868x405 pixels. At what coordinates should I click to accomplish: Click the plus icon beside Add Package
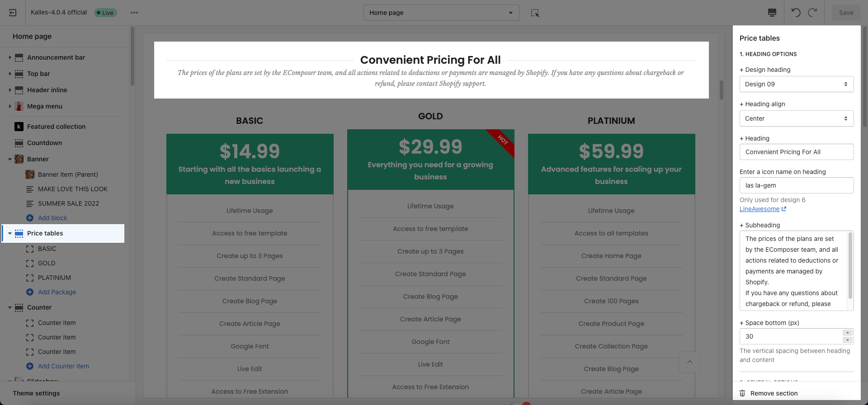(x=30, y=292)
